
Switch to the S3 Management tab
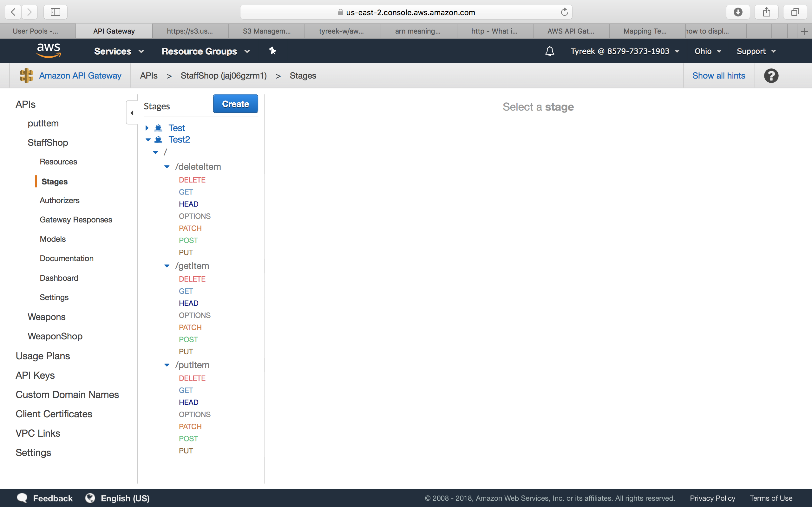point(266,31)
